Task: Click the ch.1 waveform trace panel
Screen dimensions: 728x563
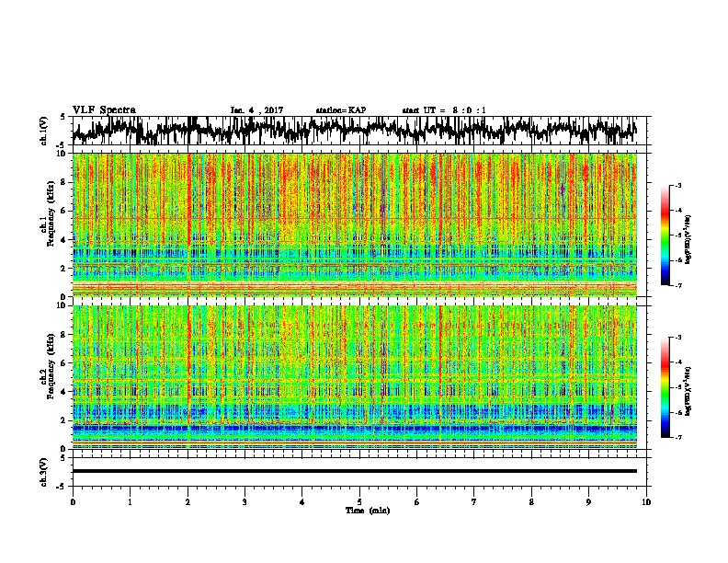Action: [x=358, y=131]
